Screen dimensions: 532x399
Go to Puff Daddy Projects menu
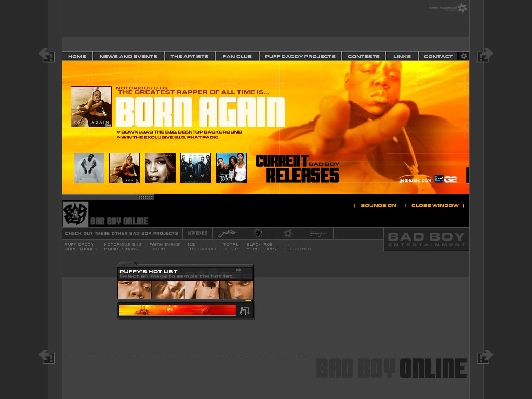[300, 56]
